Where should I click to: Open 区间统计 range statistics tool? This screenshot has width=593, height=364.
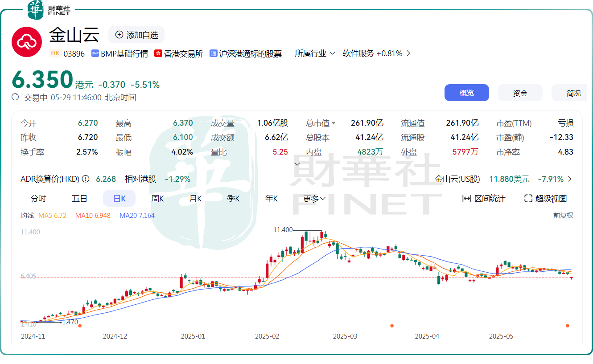pos(484,199)
